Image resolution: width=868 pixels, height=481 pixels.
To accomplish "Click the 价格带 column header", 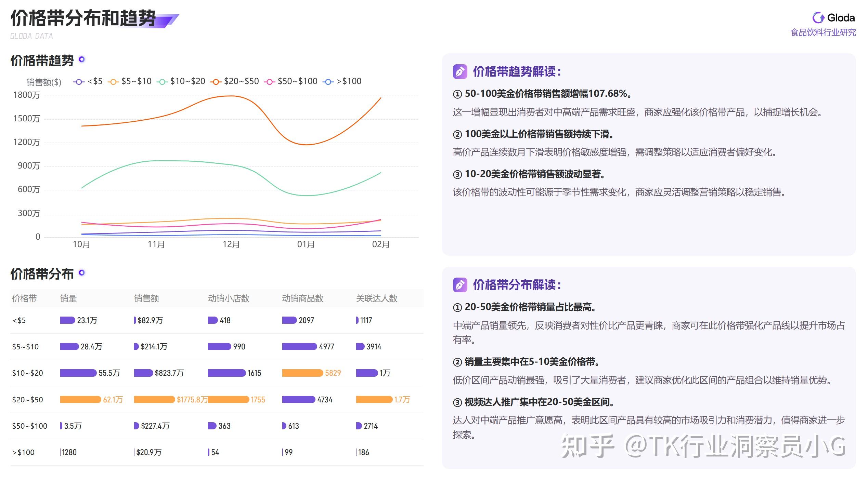I will [24, 298].
